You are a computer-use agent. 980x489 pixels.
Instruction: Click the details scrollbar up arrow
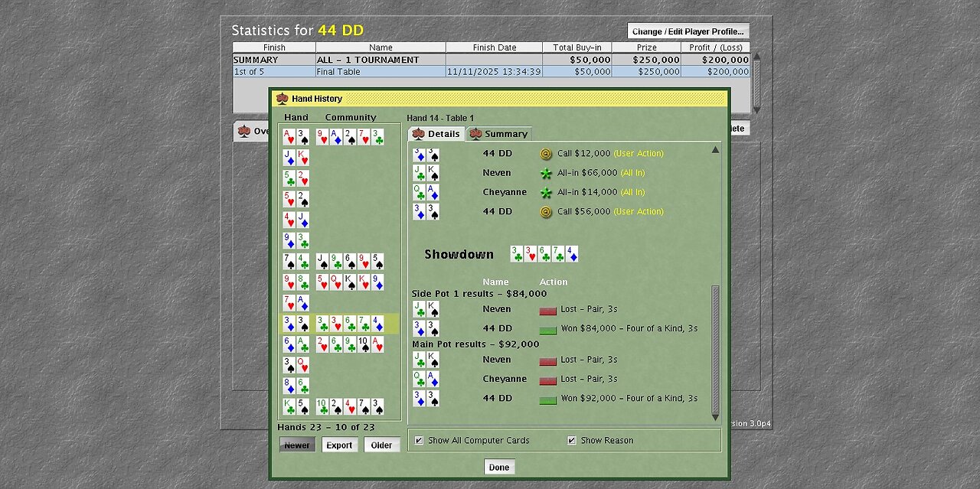coord(716,150)
